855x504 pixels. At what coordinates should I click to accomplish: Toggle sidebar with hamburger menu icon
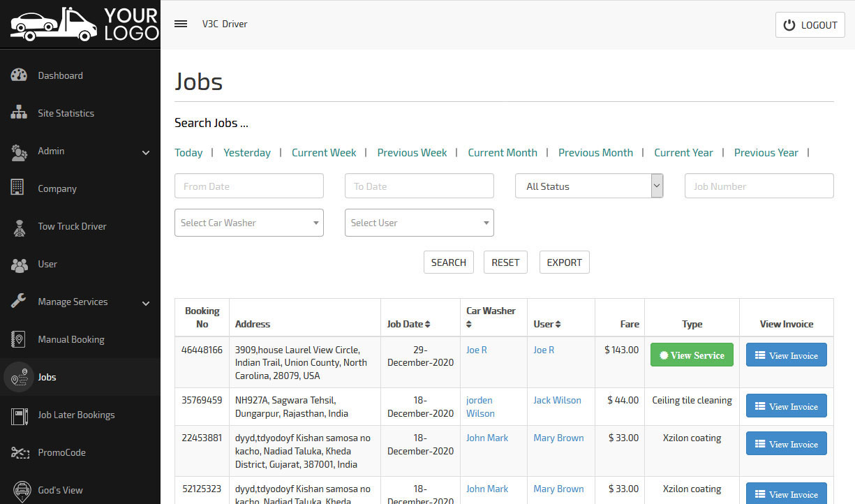click(181, 24)
